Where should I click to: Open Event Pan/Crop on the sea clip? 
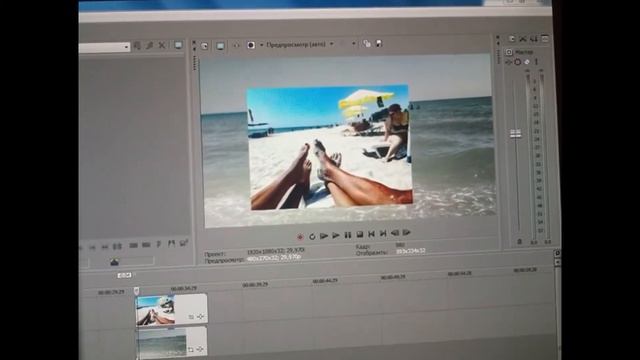(x=190, y=350)
